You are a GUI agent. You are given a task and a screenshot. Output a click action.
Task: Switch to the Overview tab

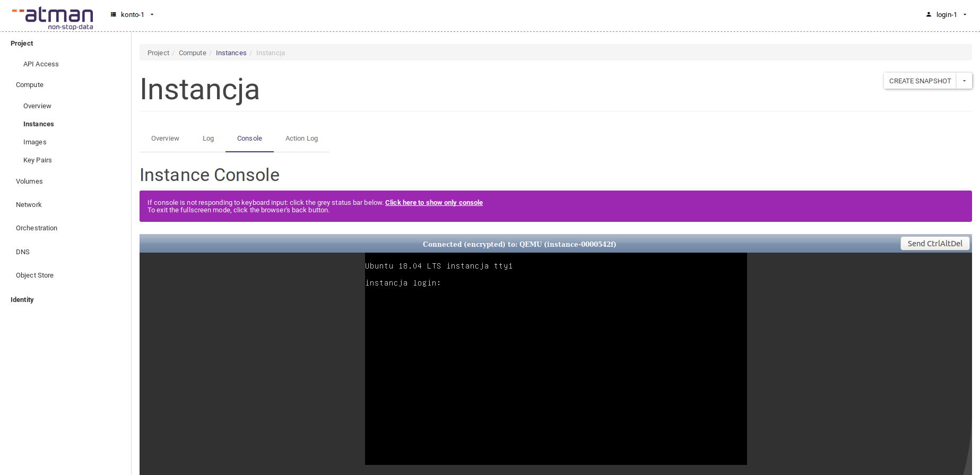(x=165, y=139)
